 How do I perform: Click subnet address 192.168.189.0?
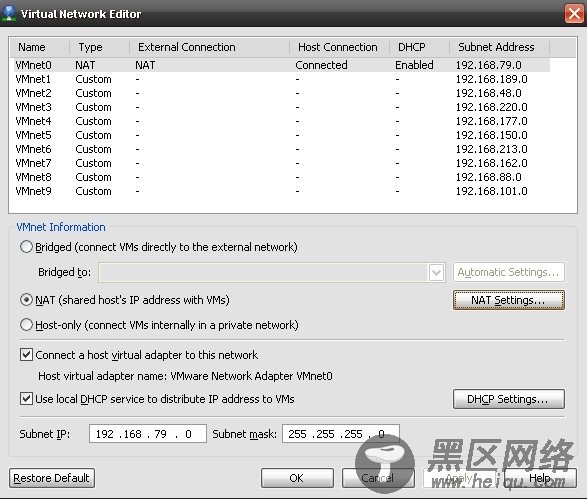point(492,79)
